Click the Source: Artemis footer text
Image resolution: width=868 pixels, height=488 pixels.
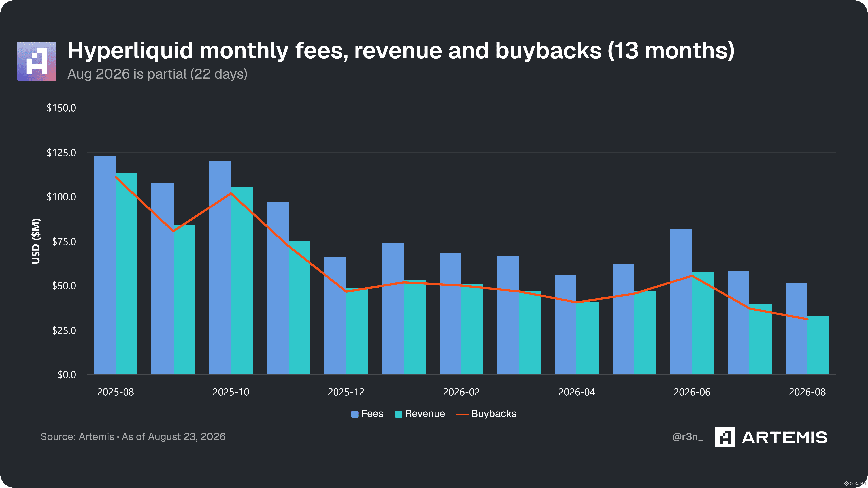pos(133,436)
